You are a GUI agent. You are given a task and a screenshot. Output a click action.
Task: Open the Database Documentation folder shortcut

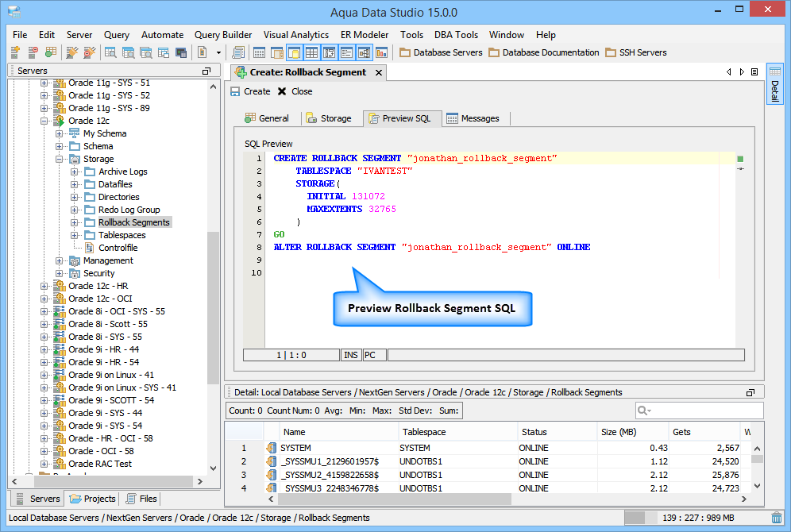543,52
